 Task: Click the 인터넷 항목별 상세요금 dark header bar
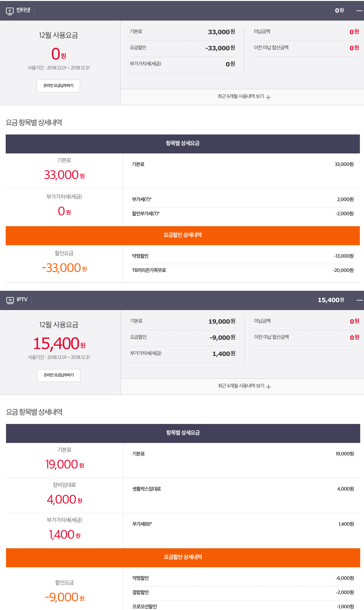(182, 144)
